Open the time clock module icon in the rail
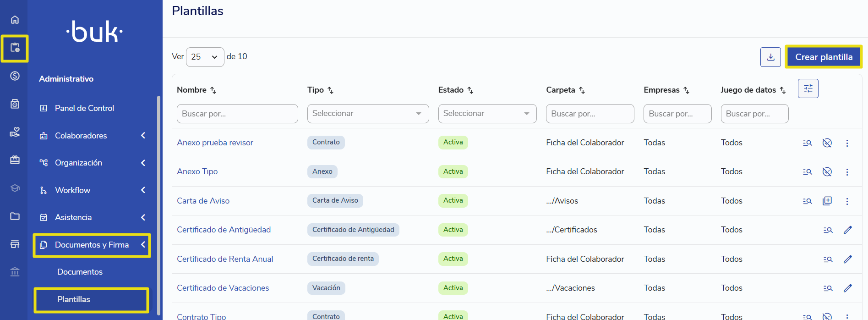Viewport: 868px width, 320px height. (x=15, y=104)
